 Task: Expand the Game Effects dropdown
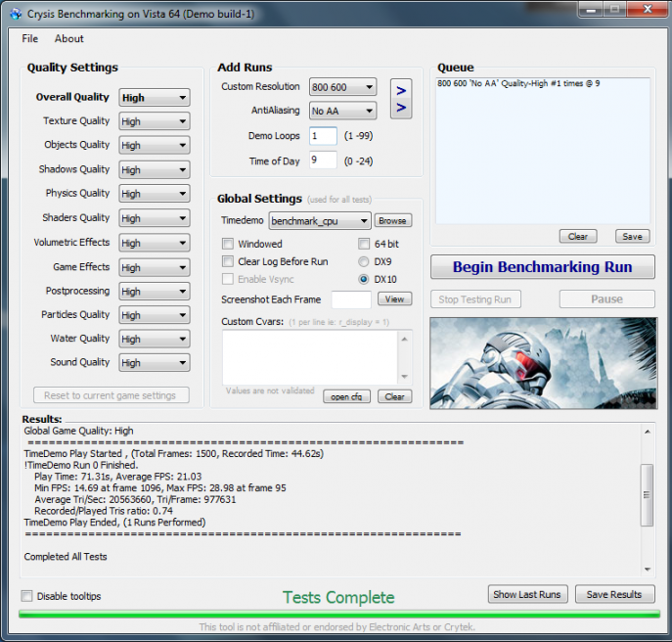point(155,267)
